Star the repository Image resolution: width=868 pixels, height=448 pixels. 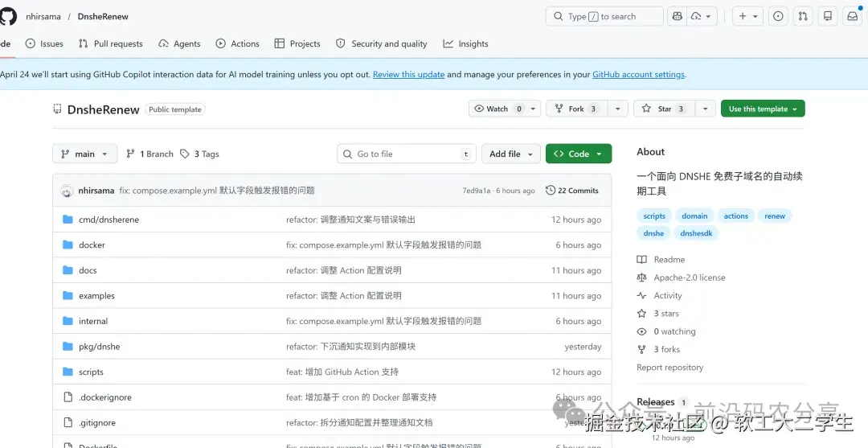[665, 109]
